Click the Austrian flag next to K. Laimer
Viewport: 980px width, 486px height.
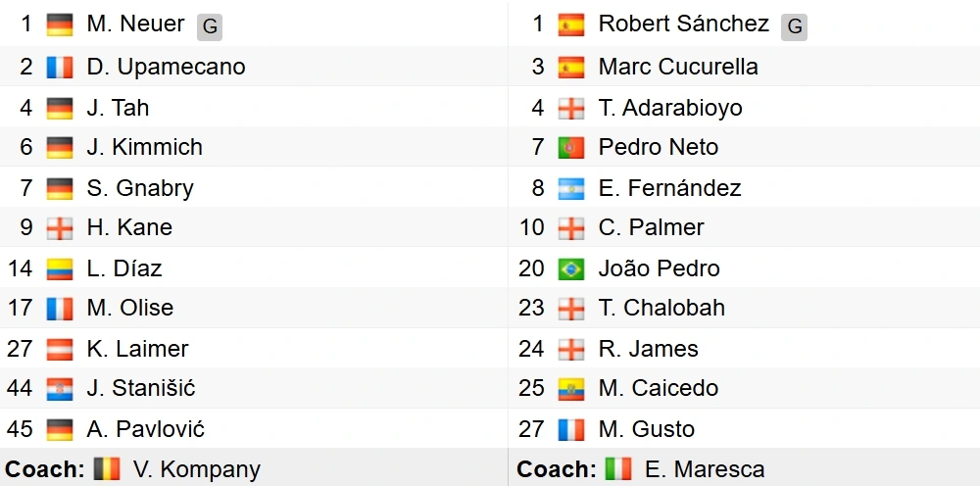click(x=60, y=349)
